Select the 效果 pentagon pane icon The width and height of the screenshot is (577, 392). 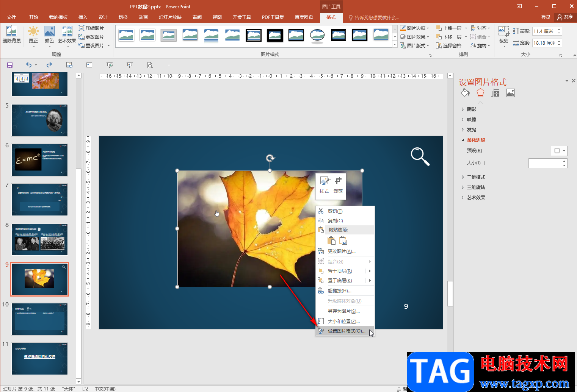point(480,93)
